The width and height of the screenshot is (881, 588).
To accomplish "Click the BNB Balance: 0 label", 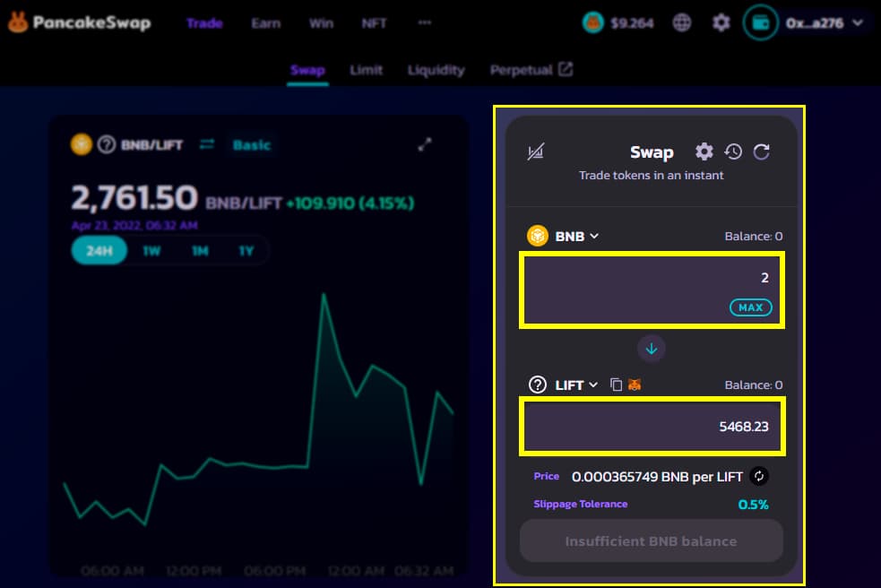I will 754,236.
